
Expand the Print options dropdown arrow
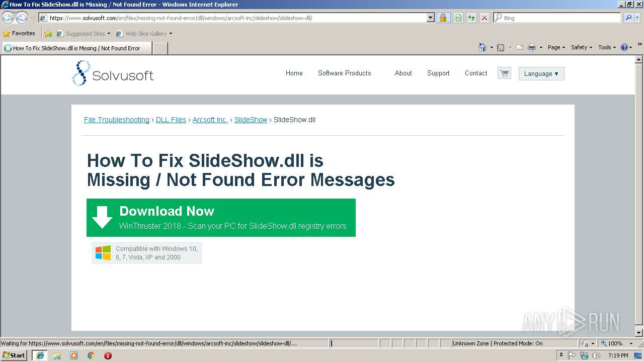(x=541, y=47)
